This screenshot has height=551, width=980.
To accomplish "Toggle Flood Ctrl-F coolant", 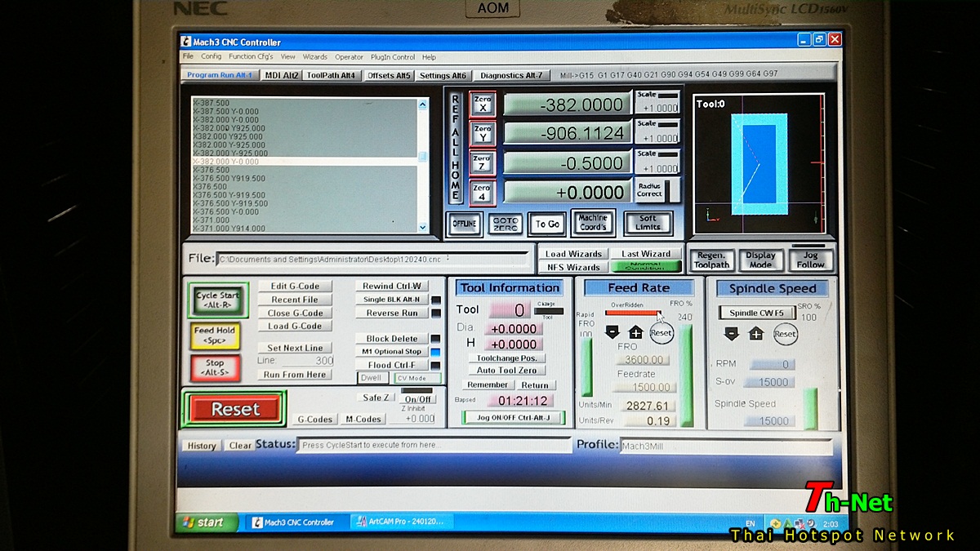I will pyautogui.click(x=391, y=365).
